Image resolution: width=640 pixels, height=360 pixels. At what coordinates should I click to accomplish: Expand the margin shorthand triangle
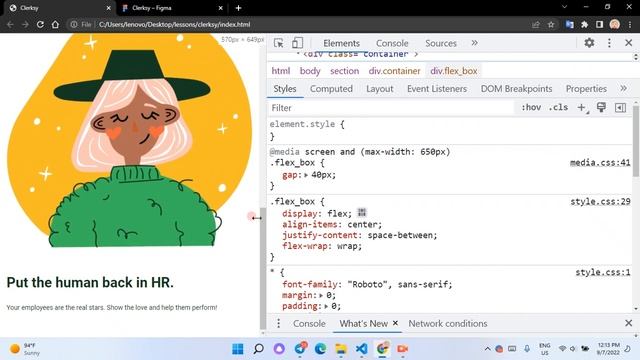point(321,295)
